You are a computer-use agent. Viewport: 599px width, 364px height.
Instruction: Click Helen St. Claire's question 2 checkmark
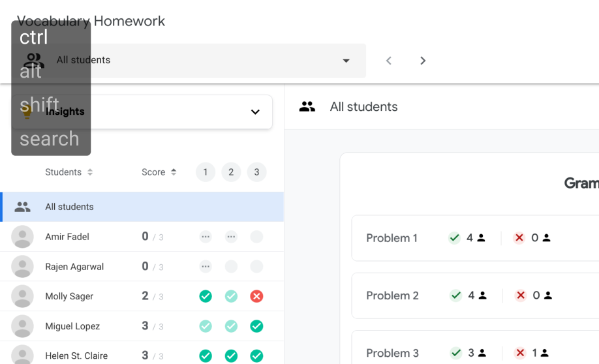(x=231, y=356)
